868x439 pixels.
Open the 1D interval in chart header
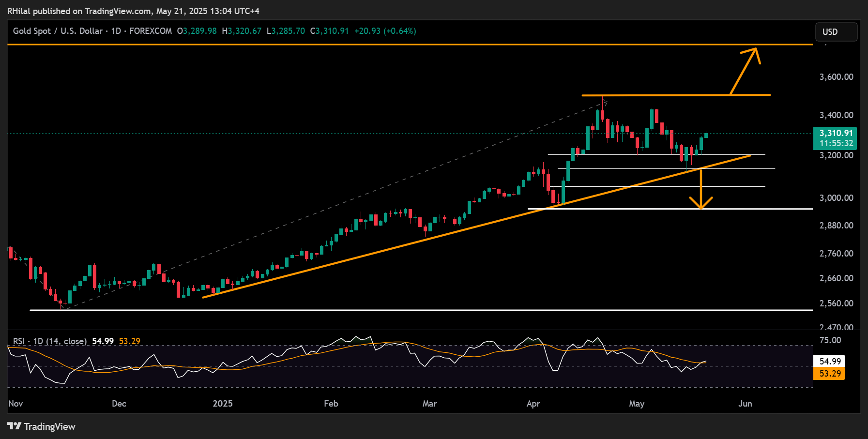(116, 31)
